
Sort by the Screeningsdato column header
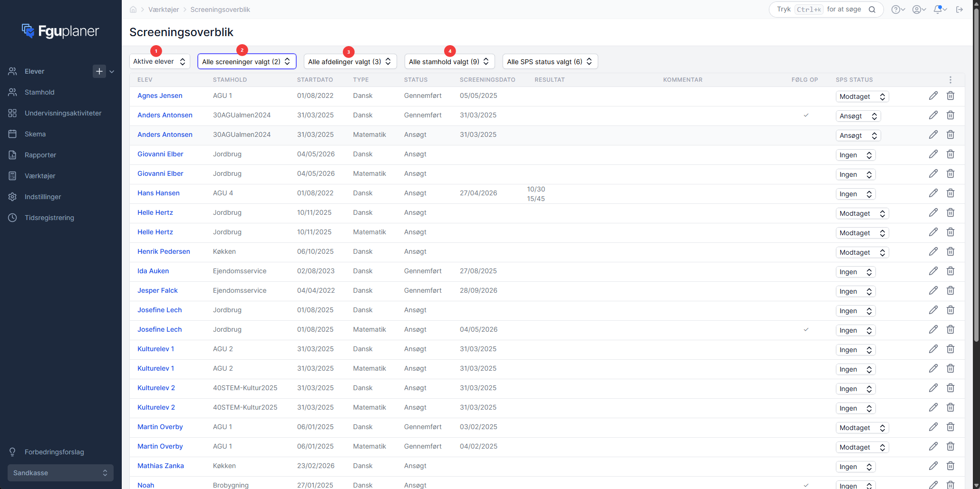click(x=487, y=80)
